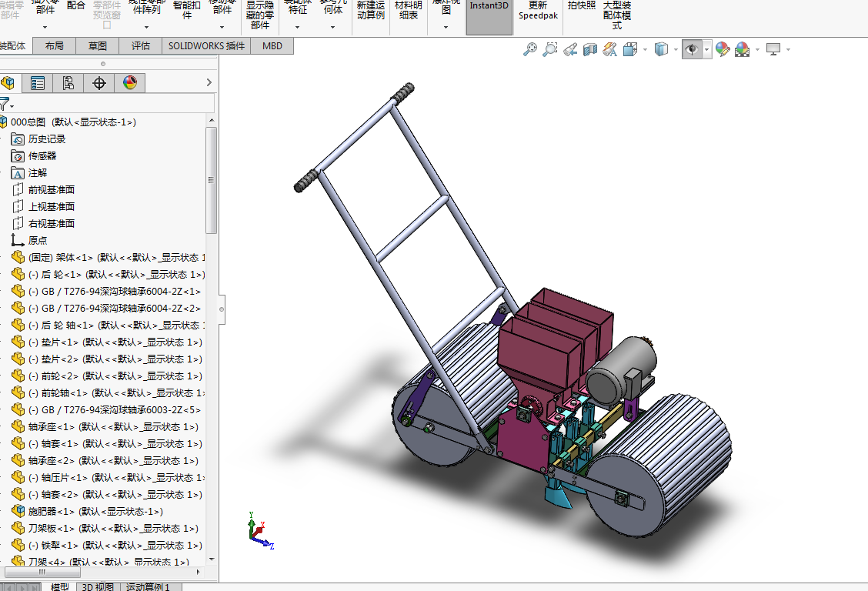Switch to the FeatureManager design tree tab
868x591 pixels.
(x=8, y=83)
